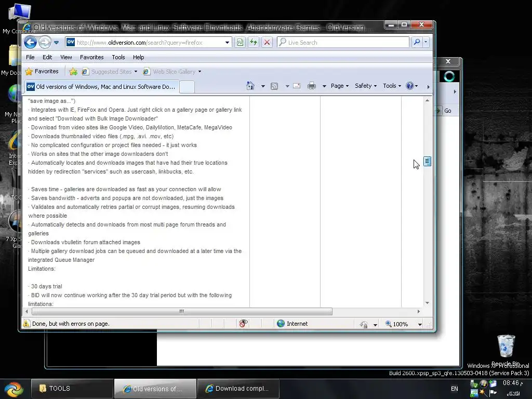
Task: Run search with the magnifier button
Action: 417,42
